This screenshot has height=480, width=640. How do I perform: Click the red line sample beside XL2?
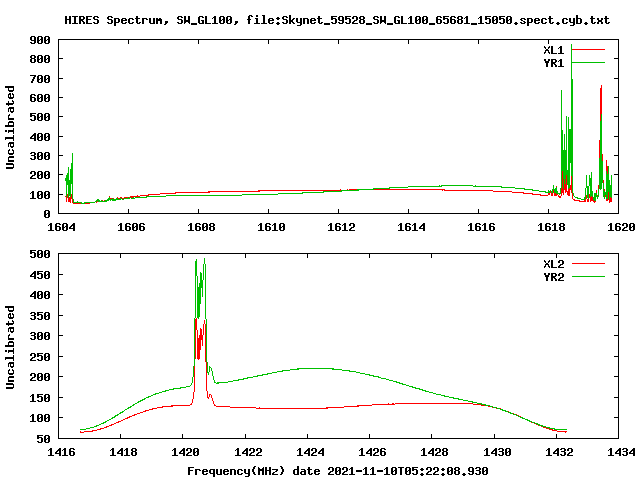(588, 264)
